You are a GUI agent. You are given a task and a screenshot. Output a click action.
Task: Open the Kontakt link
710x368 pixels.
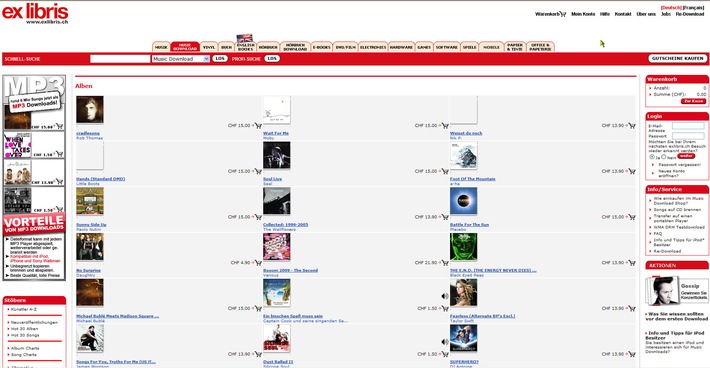coord(623,14)
